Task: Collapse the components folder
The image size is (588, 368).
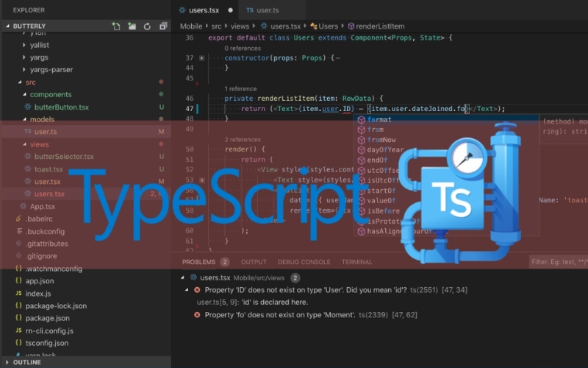Action: (24, 94)
